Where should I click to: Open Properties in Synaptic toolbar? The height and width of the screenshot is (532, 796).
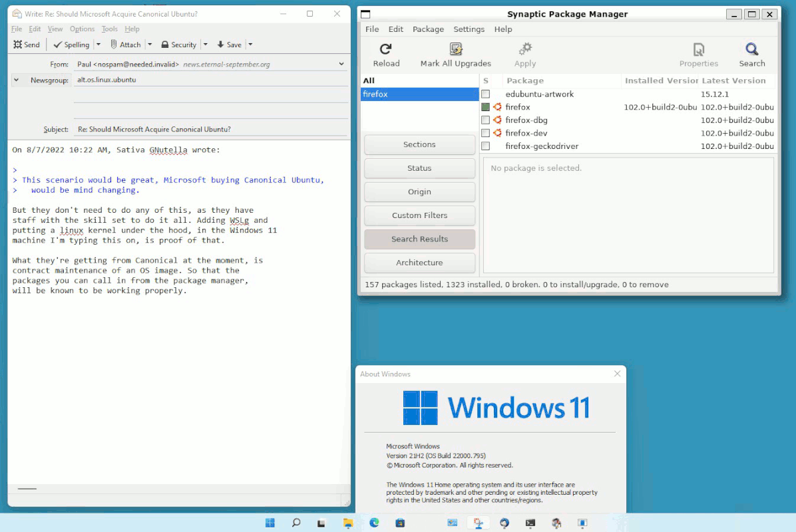(x=699, y=55)
